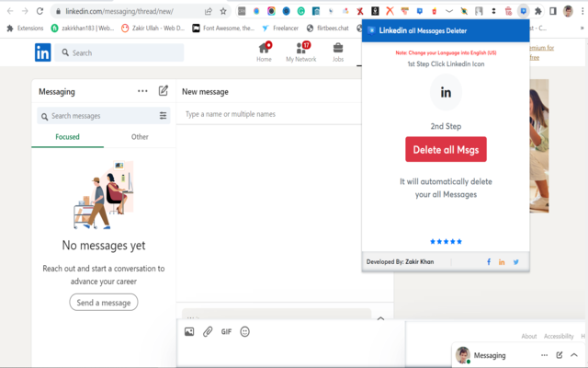Image resolution: width=588 pixels, height=368 pixels.
Task: Click the red trash can extension icon
Action: [x=508, y=11]
